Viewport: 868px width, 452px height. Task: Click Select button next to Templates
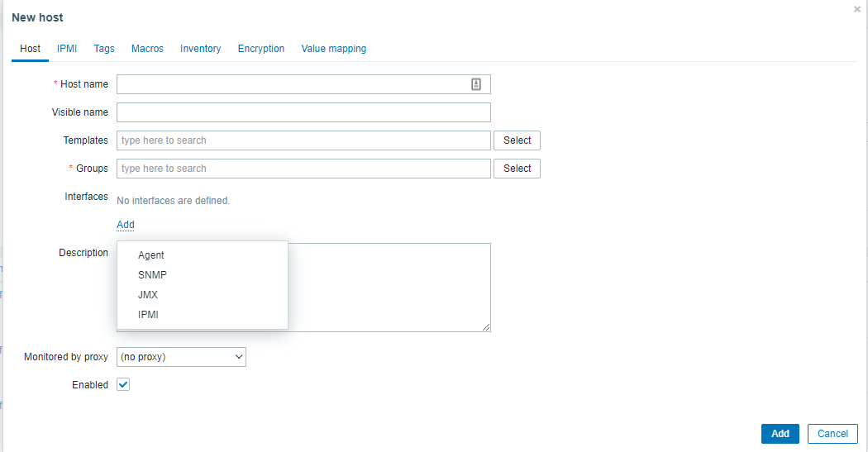pyautogui.click(x=517, y=140)
